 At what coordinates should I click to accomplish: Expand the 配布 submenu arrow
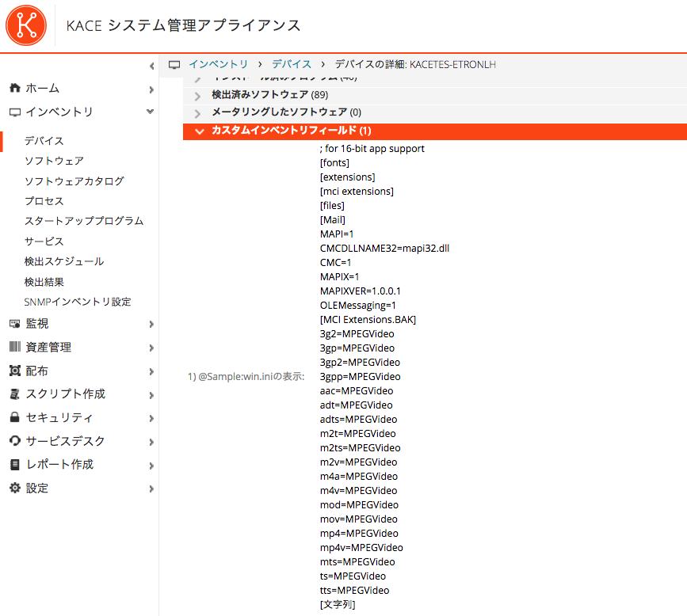151,371
